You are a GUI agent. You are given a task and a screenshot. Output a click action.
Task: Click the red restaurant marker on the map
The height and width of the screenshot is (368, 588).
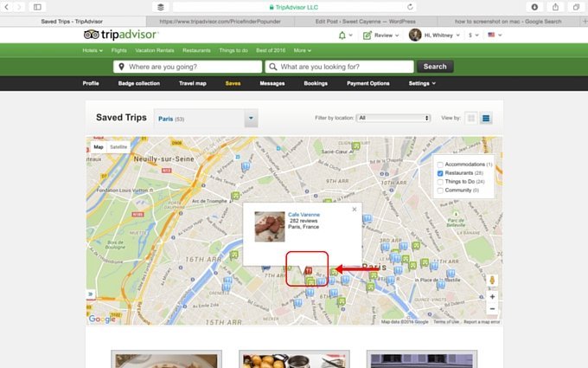[308, 271]
